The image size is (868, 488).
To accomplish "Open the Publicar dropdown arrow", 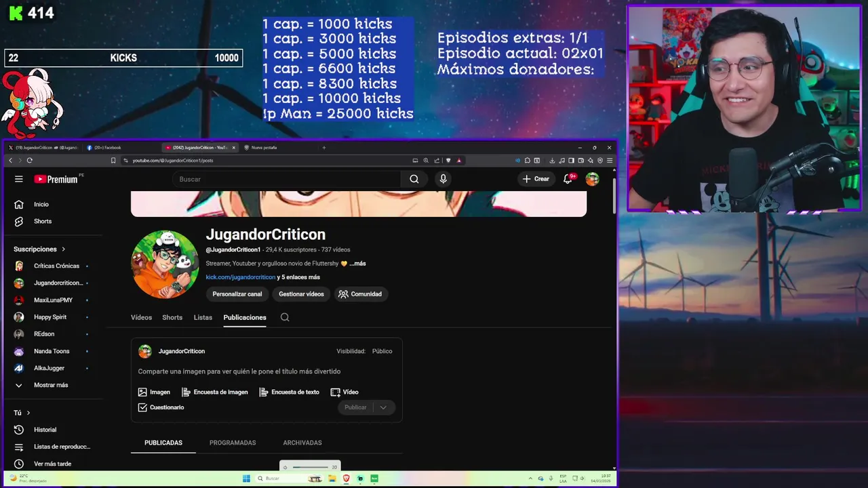I will [383, 407].
